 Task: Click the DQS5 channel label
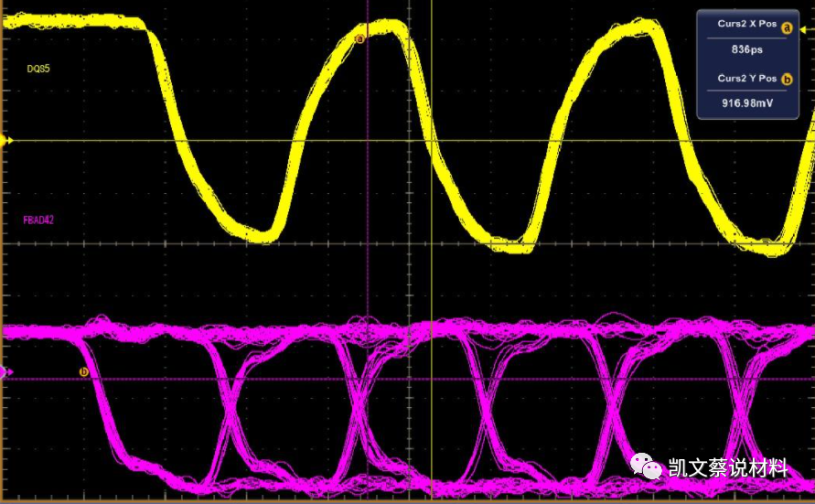tap(38, 69)
